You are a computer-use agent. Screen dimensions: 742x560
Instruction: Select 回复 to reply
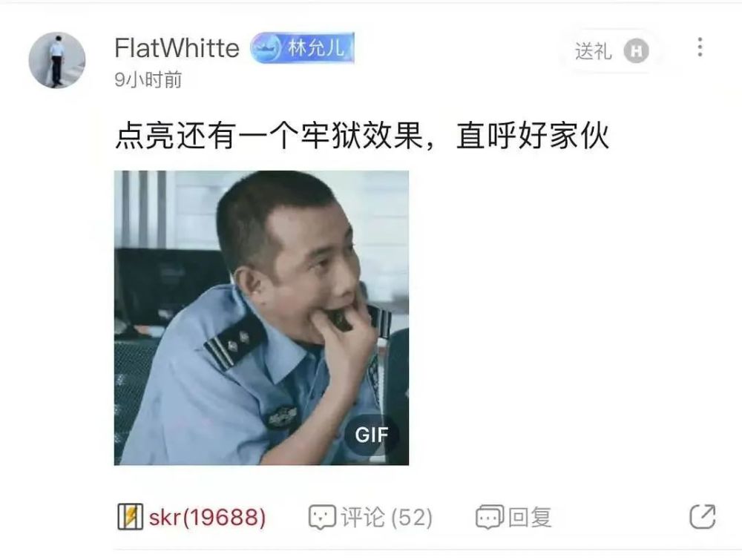530,518
